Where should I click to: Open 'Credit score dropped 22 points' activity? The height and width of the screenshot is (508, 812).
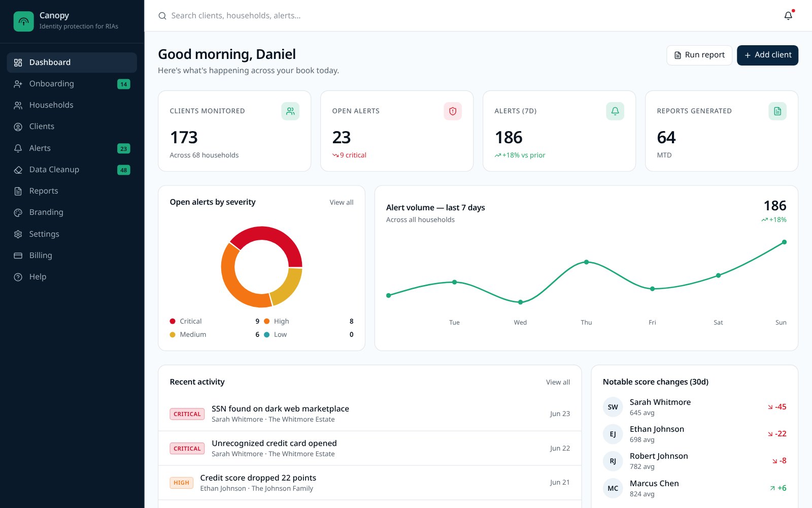(x=369, y=483)
